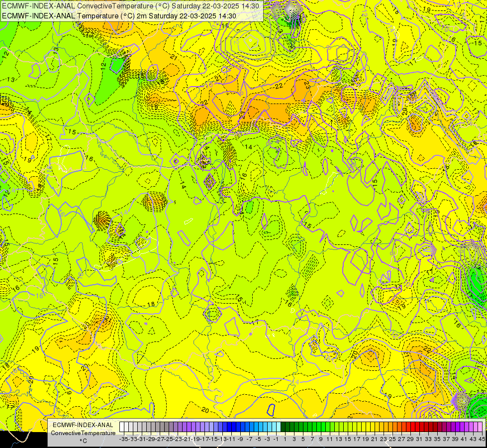Click the '45' legend scale label
Screen dimensions: 487x448
point(482,439)
